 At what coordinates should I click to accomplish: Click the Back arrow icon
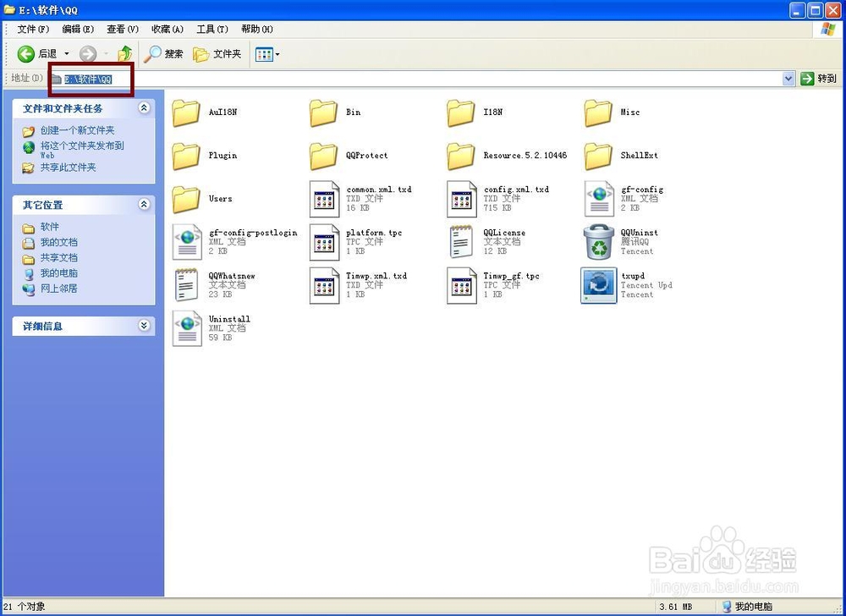(26, 54)
